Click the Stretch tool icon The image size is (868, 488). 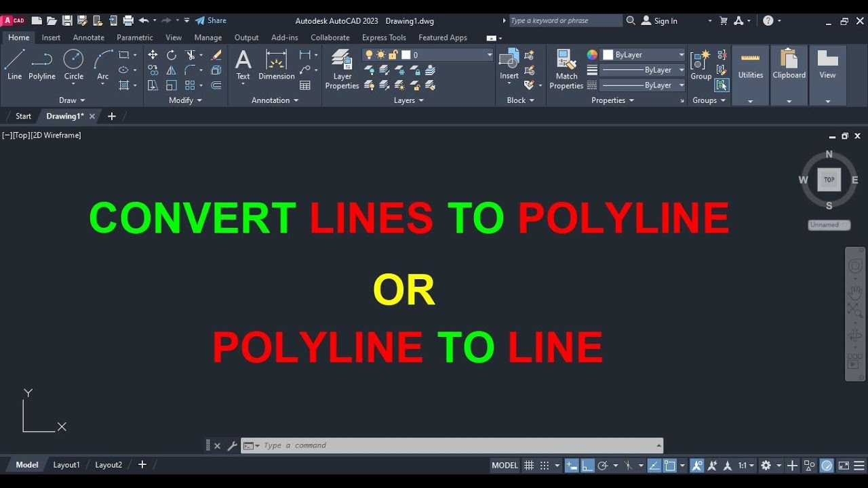point(153,85)
